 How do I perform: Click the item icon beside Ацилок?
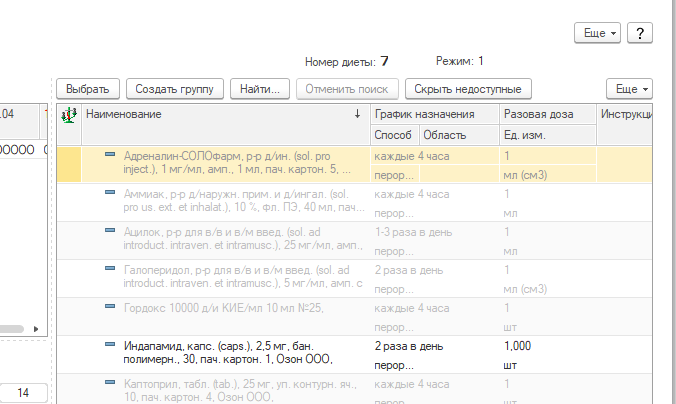111,231
